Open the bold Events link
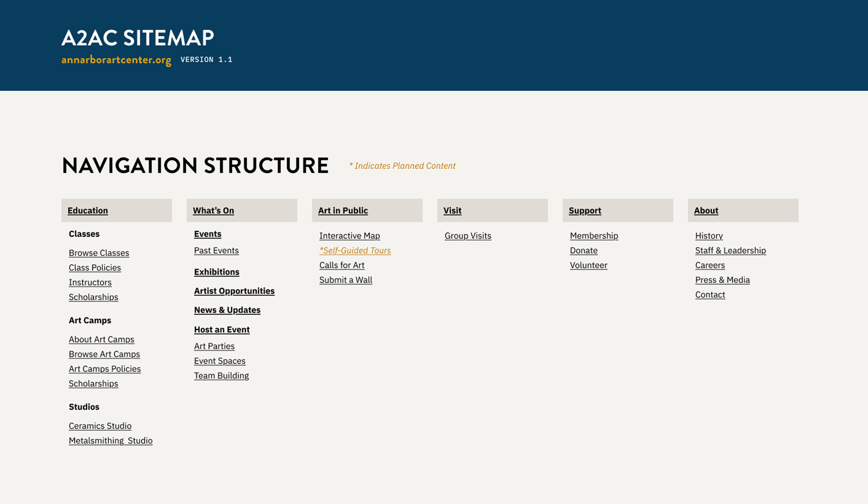The width and height of the screenshot is (868, 504). tap(208, 234)
